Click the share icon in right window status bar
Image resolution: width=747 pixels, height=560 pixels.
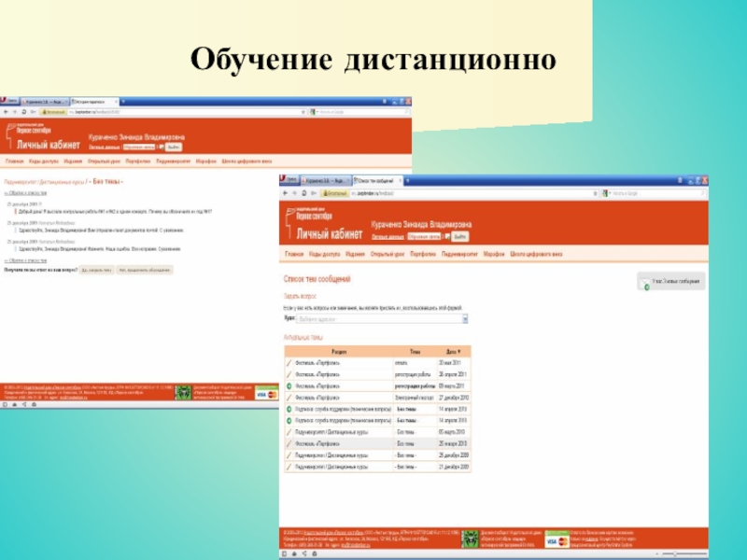[304, 553]
